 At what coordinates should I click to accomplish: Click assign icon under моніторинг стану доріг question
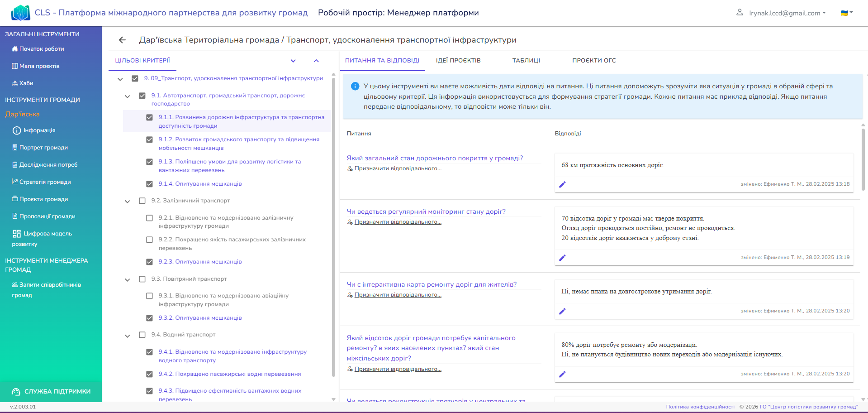pyautogui.click(x=350, y=222)
